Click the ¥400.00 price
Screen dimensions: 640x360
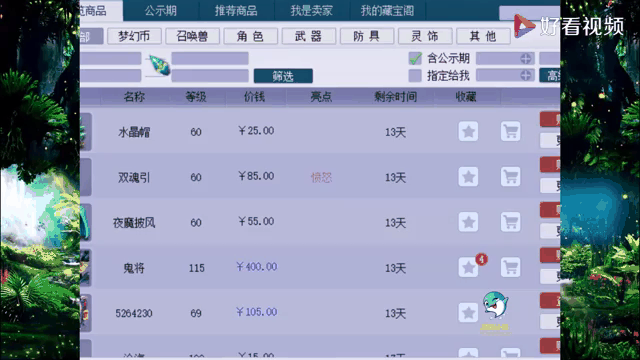(x=257, y=267)
